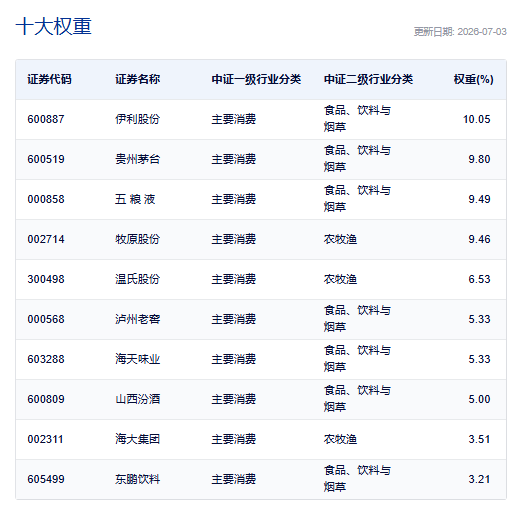
Task: Click weight value 9.80
Action: coord(479,159)
